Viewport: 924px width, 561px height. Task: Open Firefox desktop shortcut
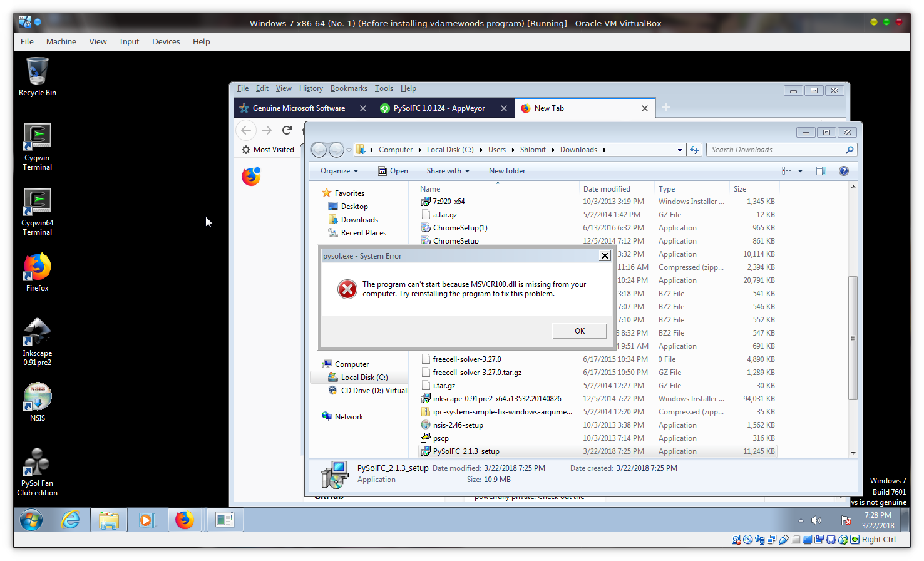coord(37,272)
